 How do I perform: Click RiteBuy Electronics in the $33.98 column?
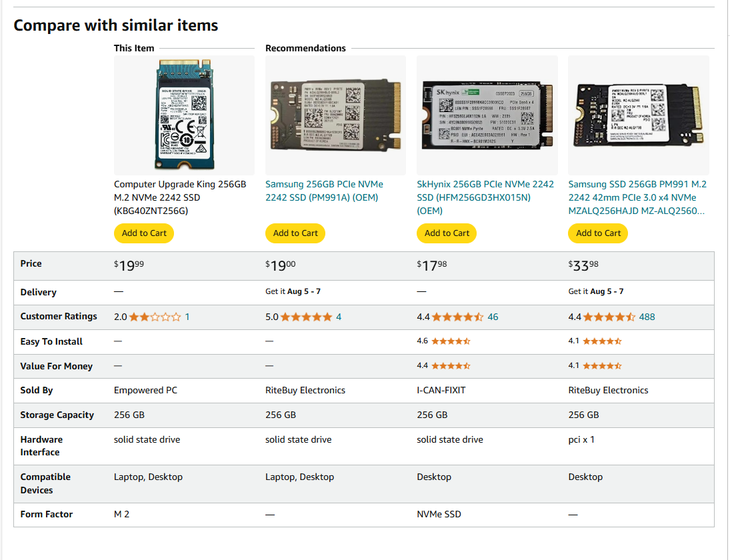pos(608,390)
